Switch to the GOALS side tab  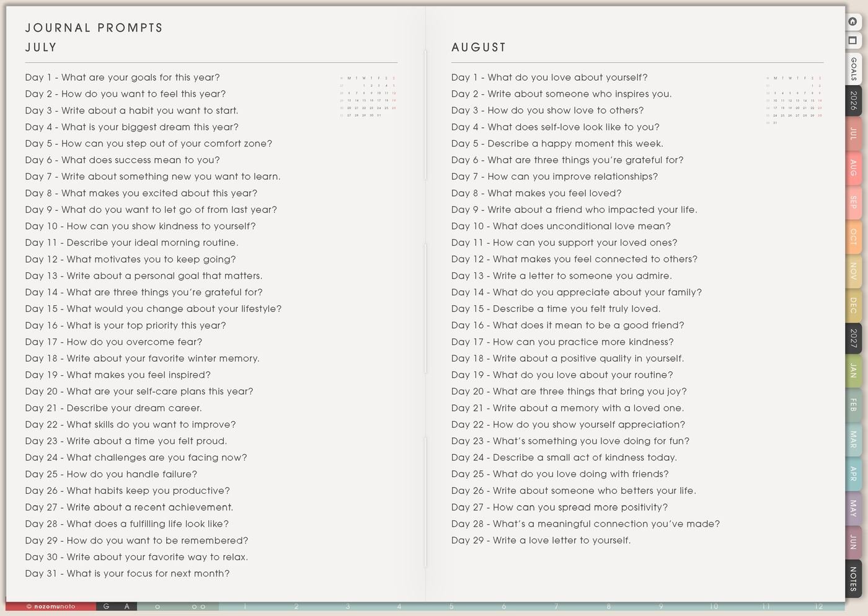pyautogui.click(x=853, y=68)
